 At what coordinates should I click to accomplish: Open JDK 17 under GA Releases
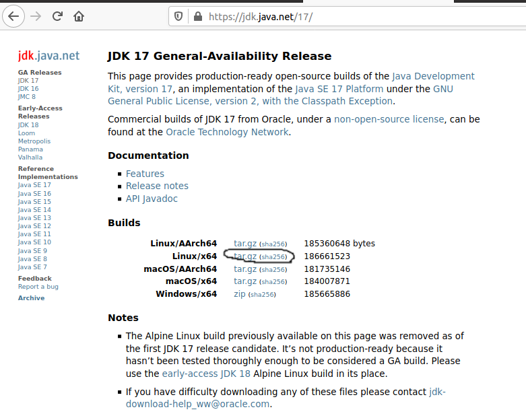tap(28, 81)
